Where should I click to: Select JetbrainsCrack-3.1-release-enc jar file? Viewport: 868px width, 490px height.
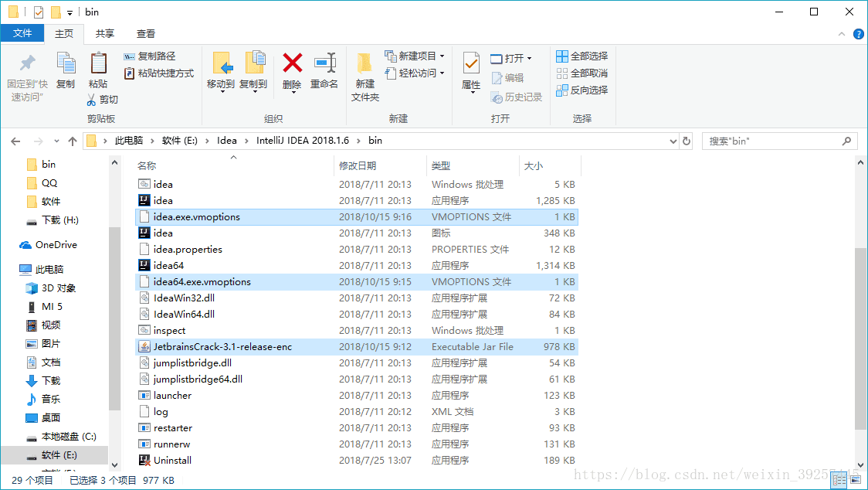[x=357, y=346]
